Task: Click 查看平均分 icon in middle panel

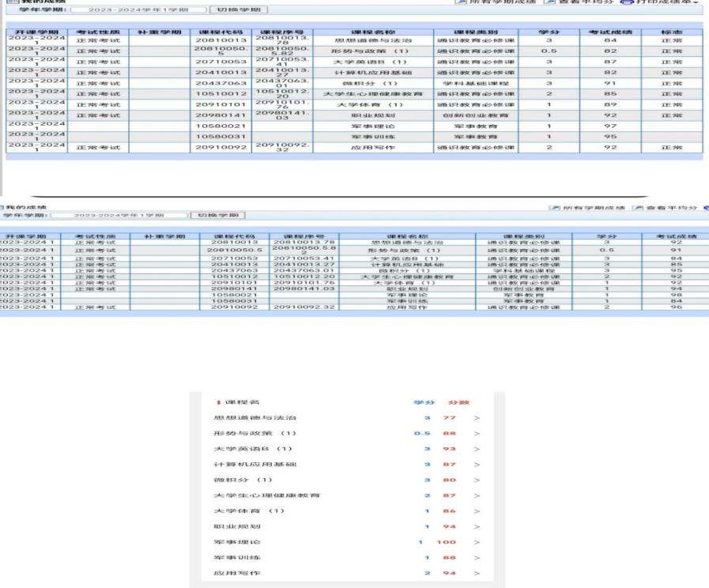Action: click(638, 208)
